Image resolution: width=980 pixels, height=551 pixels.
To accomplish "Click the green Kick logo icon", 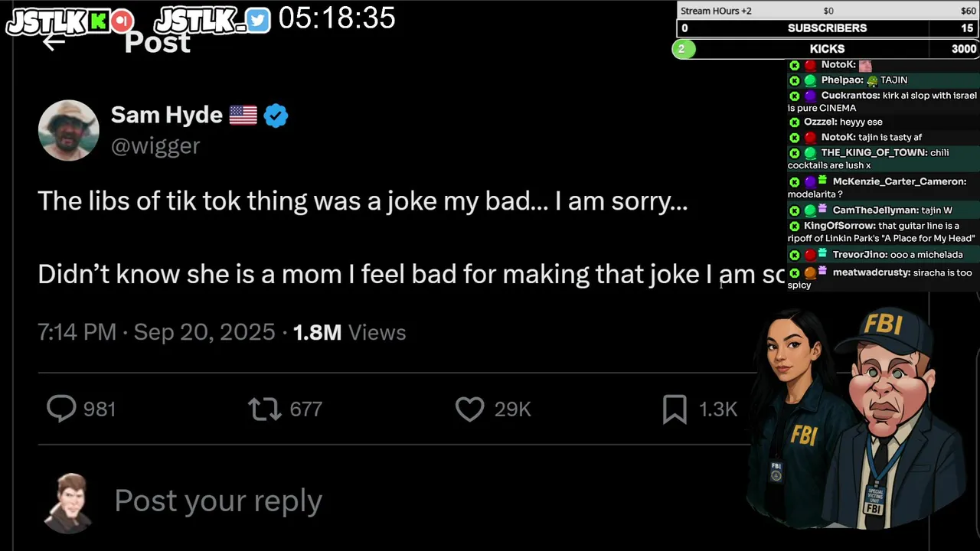I will coord(97,21).
